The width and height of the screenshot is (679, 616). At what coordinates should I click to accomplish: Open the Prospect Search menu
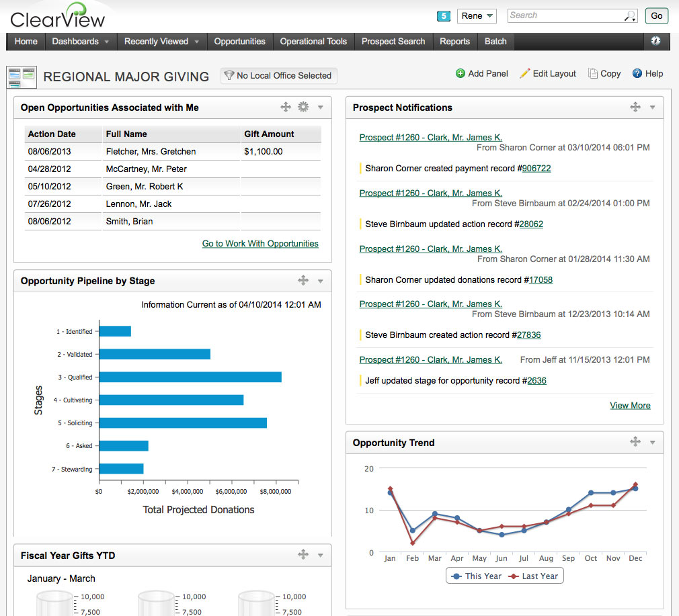pos(393,41)
